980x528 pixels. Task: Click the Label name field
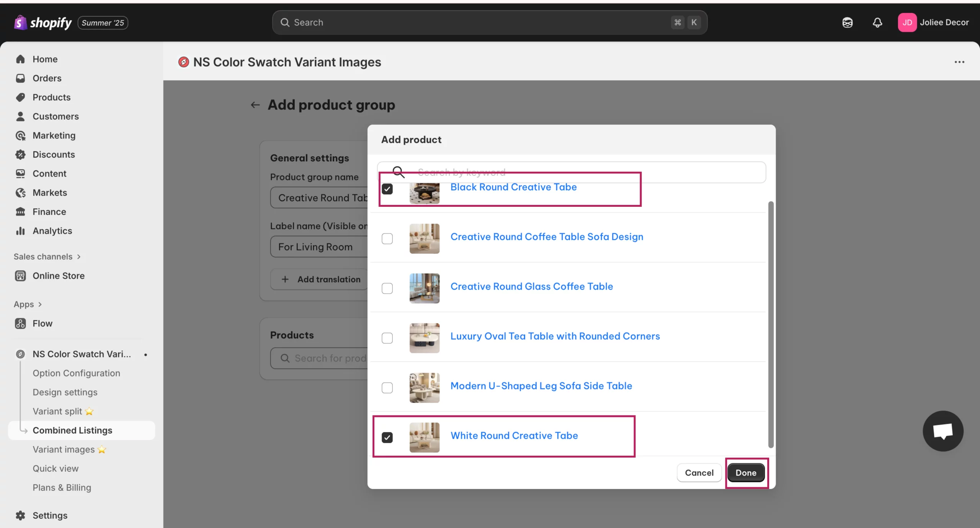coord(319,247)
